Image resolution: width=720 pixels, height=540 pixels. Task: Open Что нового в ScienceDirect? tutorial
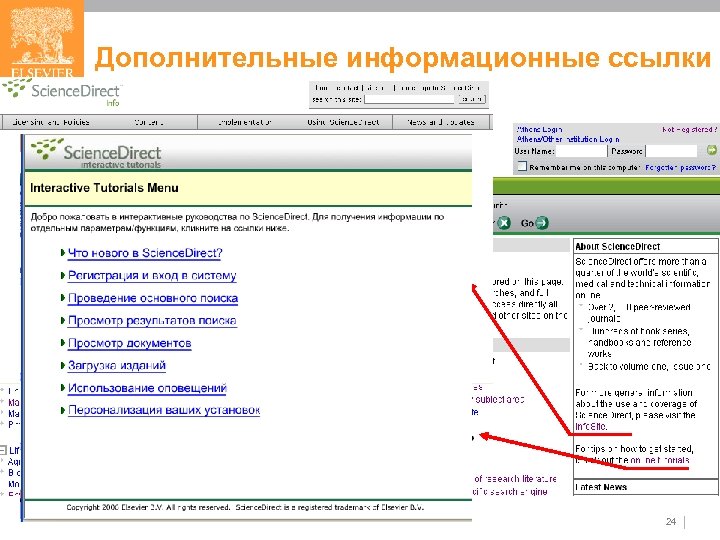point(145,253)
